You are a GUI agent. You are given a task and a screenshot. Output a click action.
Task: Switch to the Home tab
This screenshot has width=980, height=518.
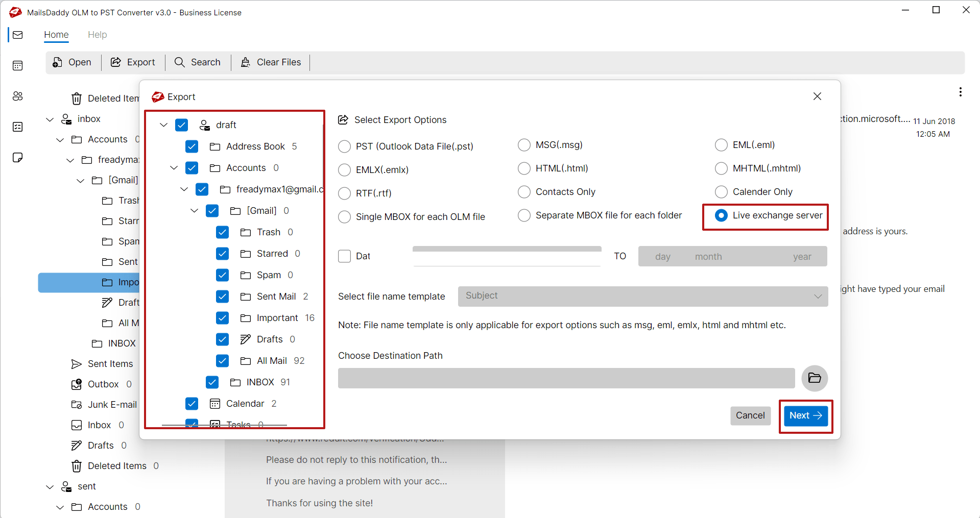[56, 35]
